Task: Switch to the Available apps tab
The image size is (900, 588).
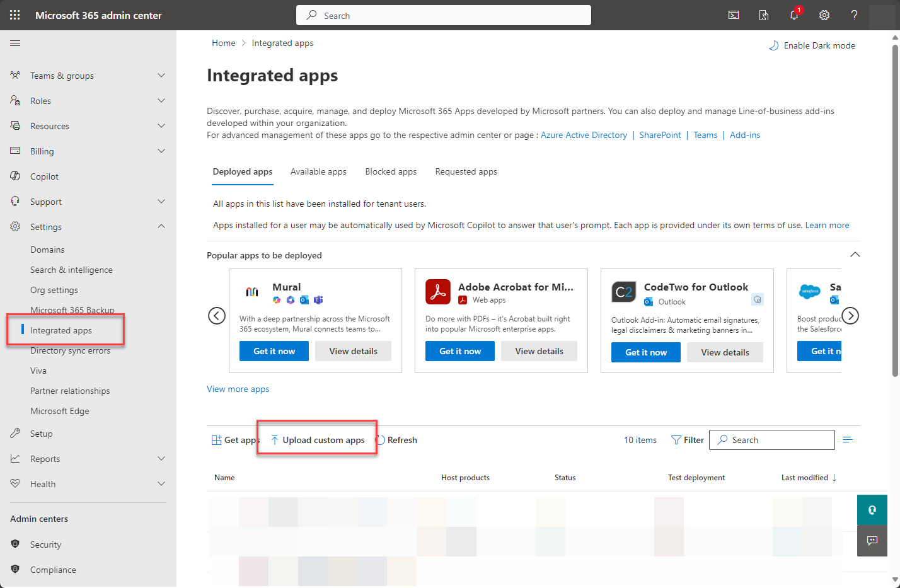Action: click(x=318, y=171)
